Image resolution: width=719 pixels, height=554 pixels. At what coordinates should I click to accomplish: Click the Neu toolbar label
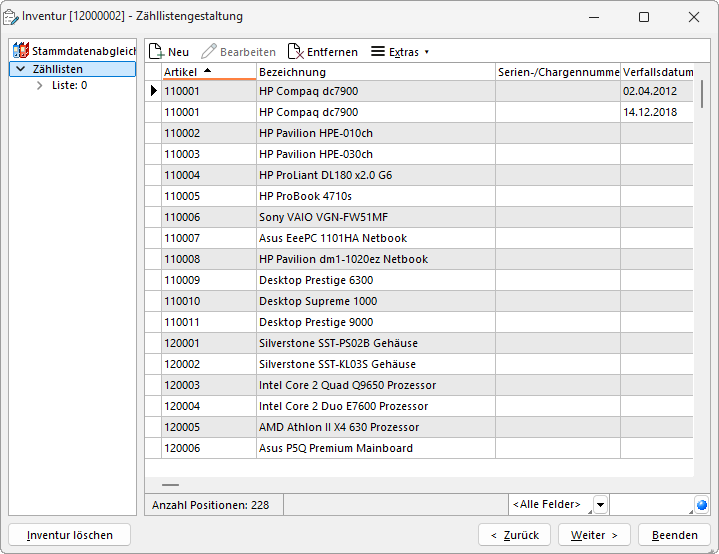(178, 52)
